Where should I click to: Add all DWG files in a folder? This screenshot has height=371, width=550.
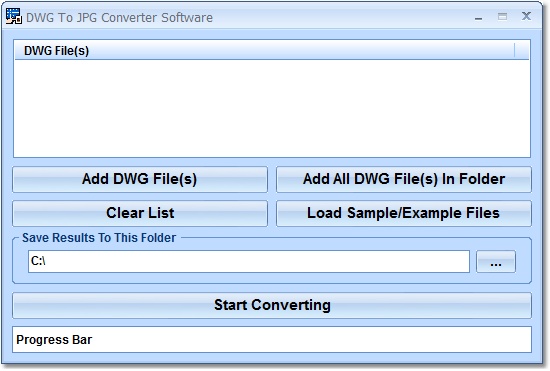click(404, 179)
